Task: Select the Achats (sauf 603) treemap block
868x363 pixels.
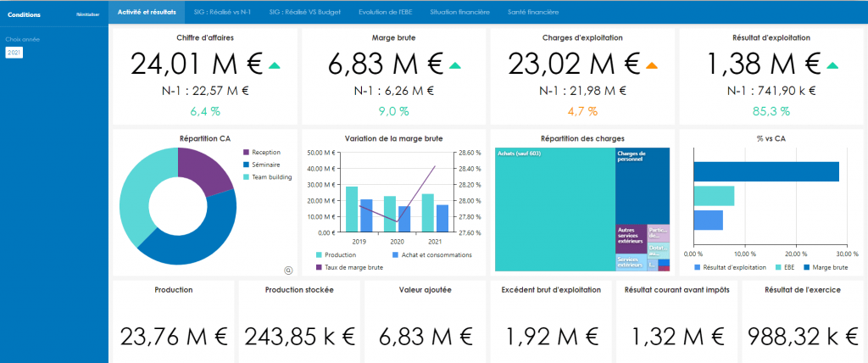Action: point(554,209)
